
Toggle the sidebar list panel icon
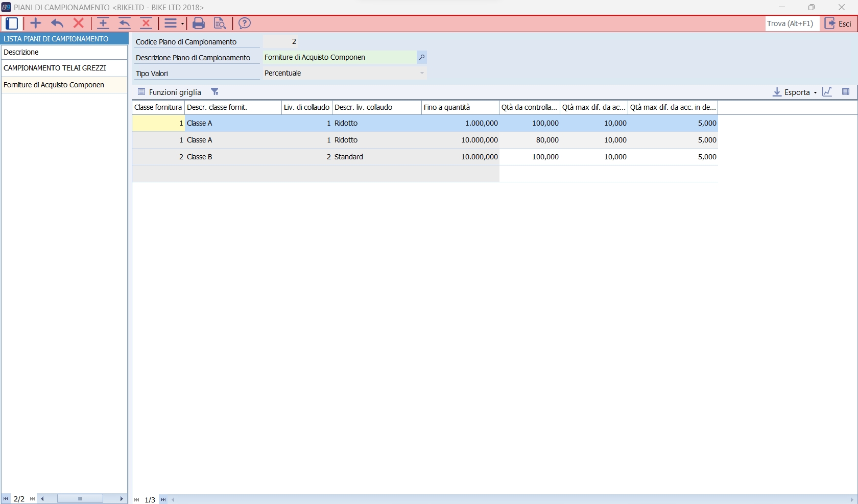11,23
